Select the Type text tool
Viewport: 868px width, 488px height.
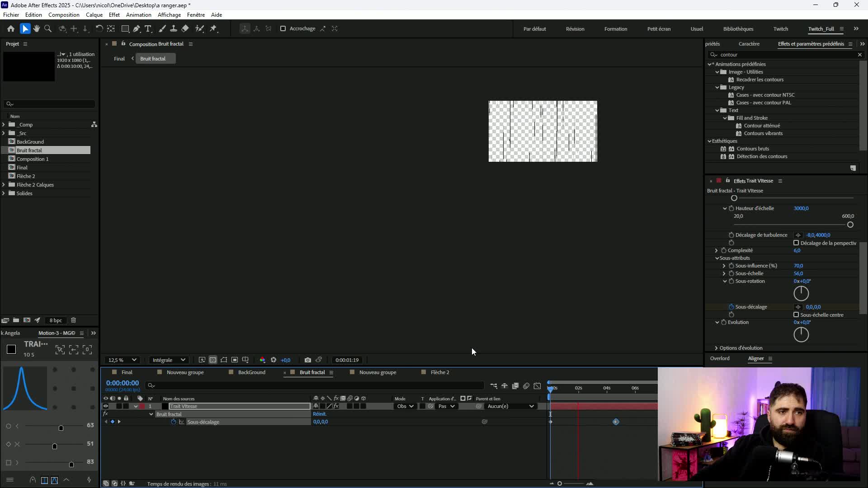coord(148,28)
